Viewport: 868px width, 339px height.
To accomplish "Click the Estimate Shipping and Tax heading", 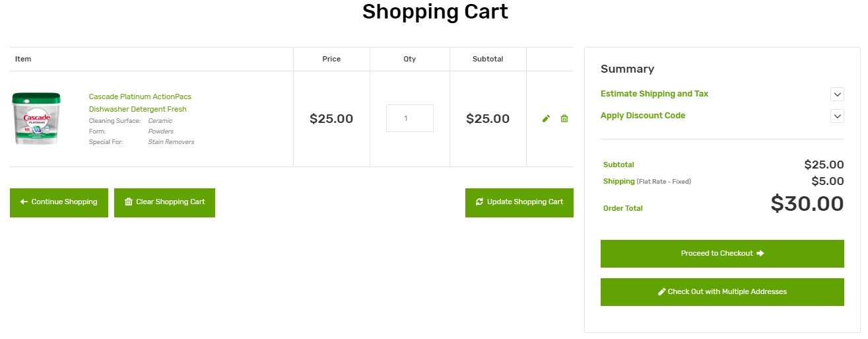I will [654, 94].
